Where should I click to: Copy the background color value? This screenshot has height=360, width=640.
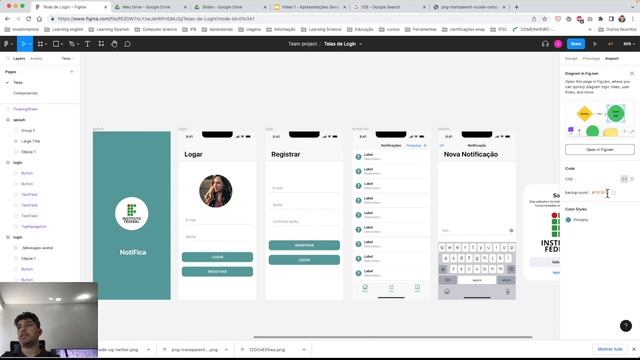point(614,192)
